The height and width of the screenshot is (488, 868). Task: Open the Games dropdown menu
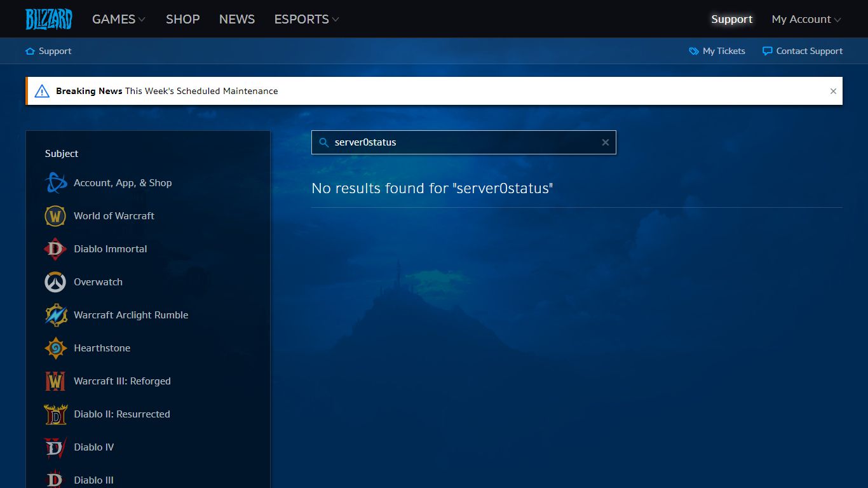click(x=119, y=19)
